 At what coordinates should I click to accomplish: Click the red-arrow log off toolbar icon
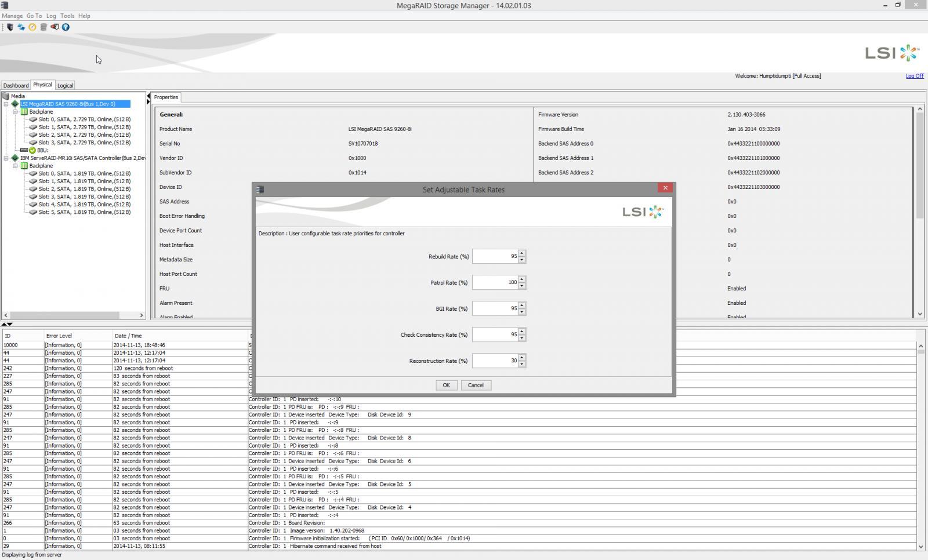click(55, 27)
